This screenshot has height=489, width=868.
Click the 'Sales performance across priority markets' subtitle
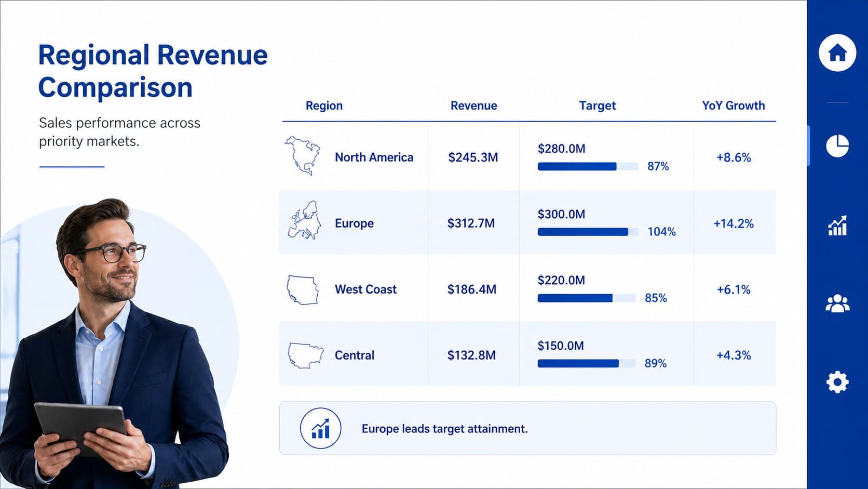pos(119,132)
